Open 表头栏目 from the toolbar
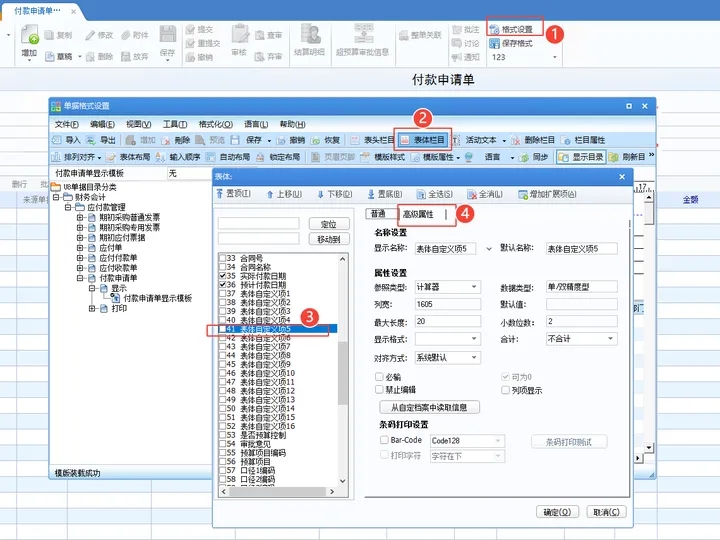The image size is (720, 540). [x=372, y=140]
